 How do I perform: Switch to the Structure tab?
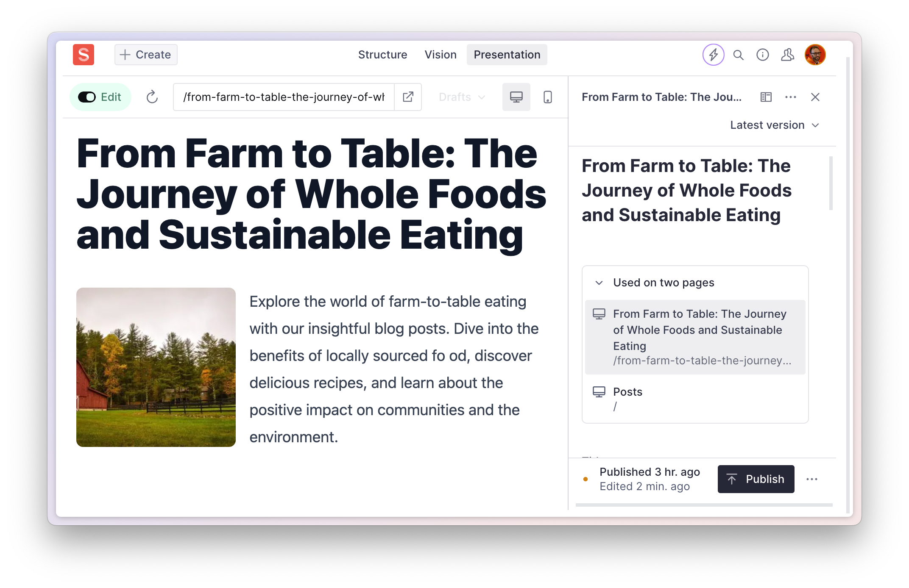(382, 55)
